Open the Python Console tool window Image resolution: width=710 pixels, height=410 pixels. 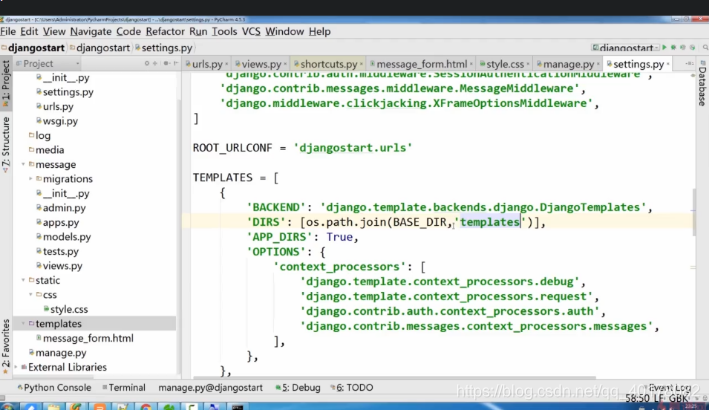click(54, 388)
